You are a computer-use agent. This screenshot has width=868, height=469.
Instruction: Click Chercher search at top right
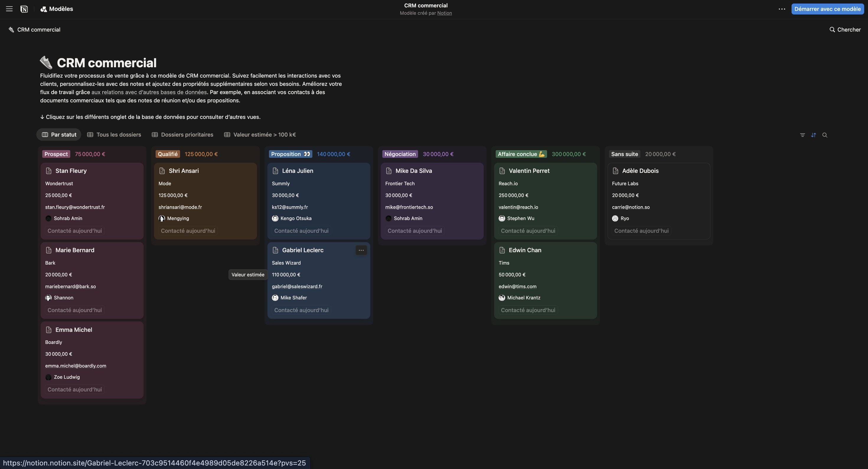tap(845, 29)
